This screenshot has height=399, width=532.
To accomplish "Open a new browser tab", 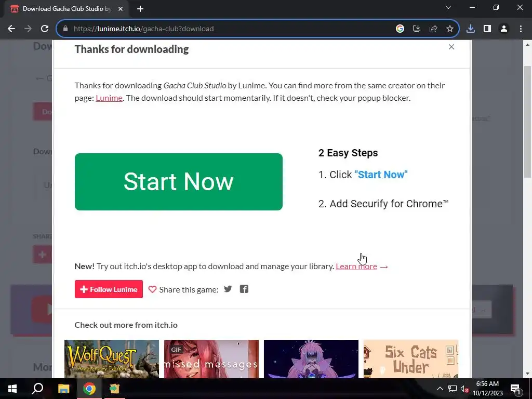I will [x=140, y=9].
